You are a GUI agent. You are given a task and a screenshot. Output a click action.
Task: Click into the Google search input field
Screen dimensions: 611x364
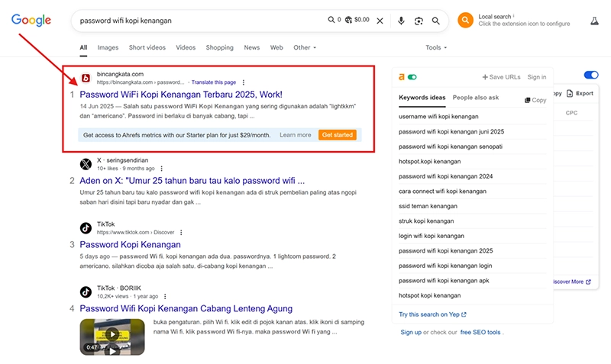(199, 21)
